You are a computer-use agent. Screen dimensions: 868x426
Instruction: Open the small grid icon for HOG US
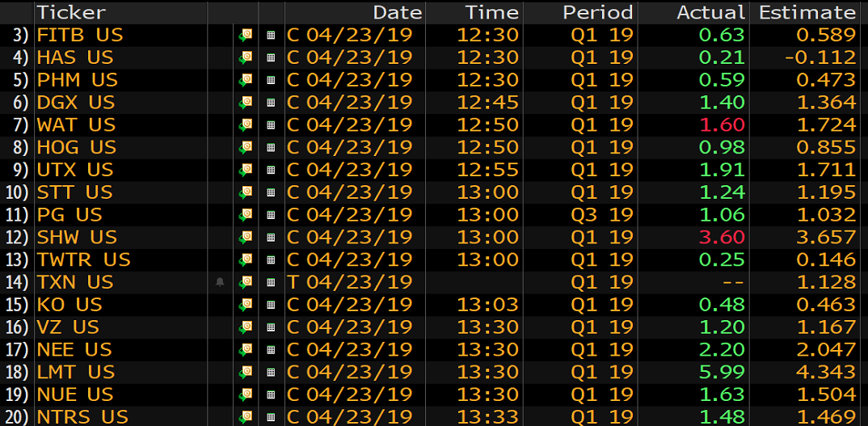pyautogui.click(x=271, y=147)
